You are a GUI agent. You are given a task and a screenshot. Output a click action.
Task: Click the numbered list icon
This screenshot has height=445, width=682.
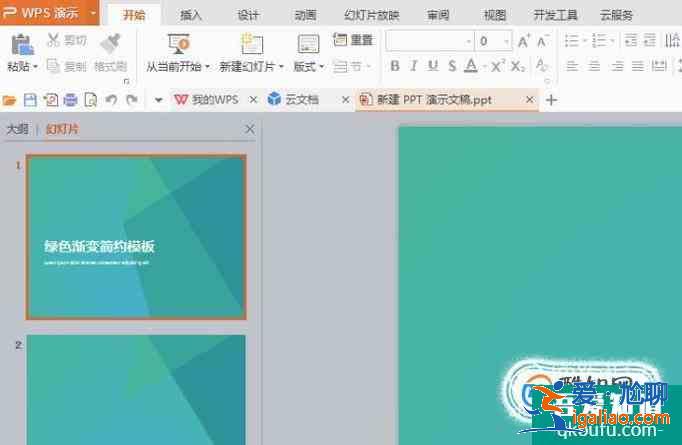coord(599,41)
